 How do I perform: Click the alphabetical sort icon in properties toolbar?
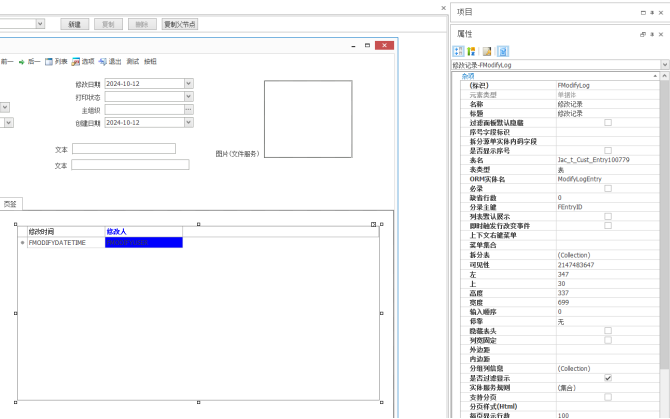point(471,51)
